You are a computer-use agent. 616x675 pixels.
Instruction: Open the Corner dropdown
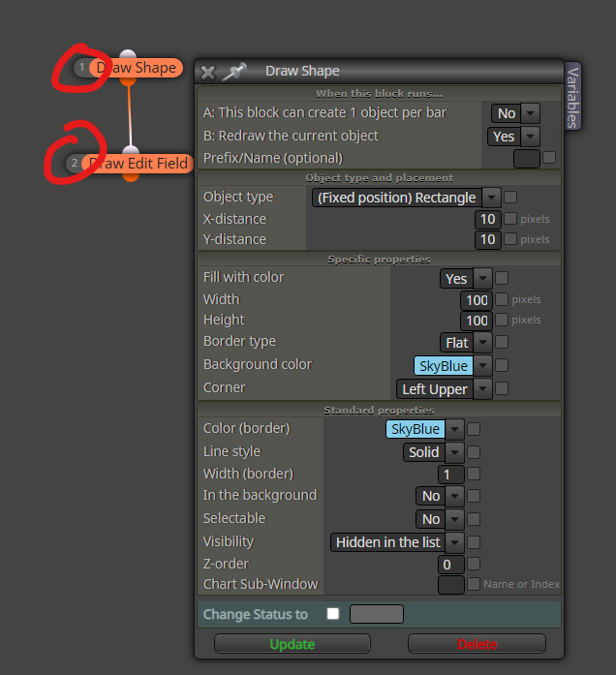coord(444,389)
